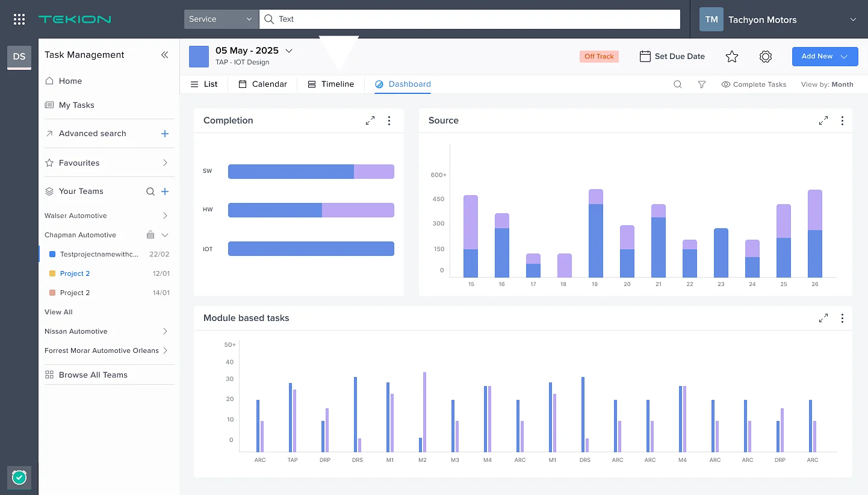
Task: Select the Dashboard tab
Action: (x=403, y=84)
